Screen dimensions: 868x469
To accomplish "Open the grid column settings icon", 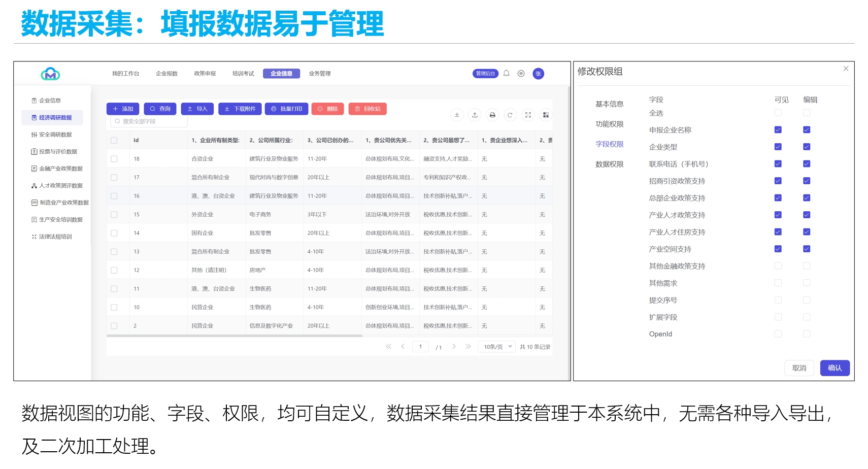I will pos(546,115).
